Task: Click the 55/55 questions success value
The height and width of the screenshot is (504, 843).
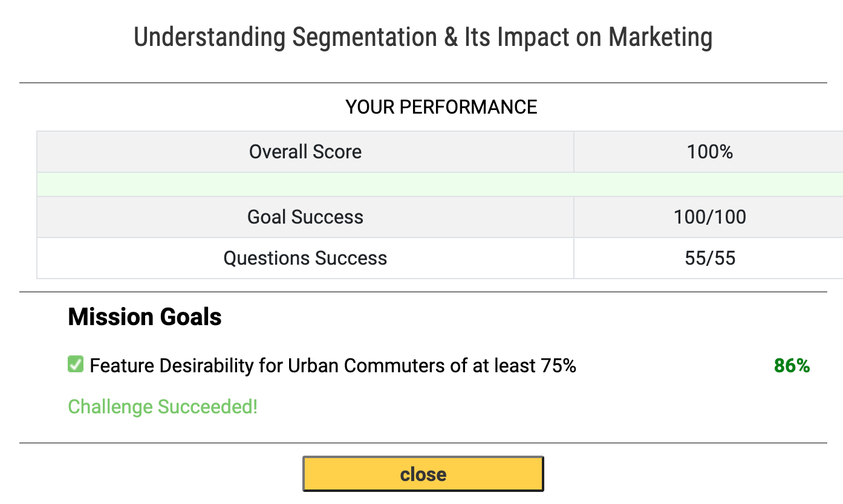Action: pos(710,258)
